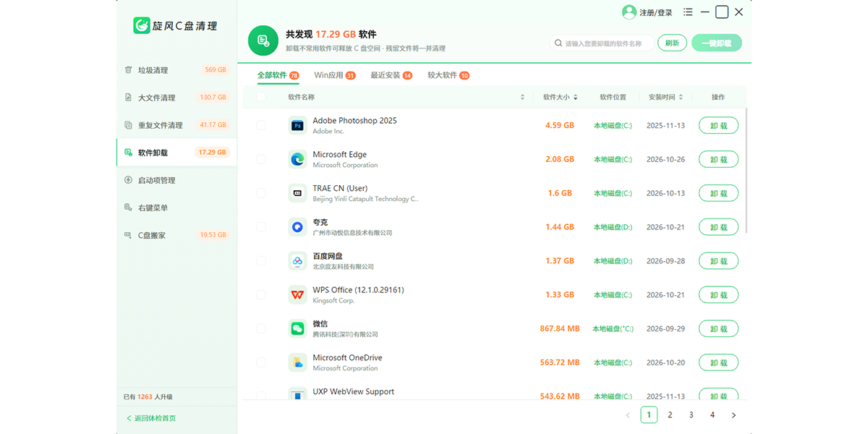Sort the list by 软件大小 column
The height and width of the screenshot is (434, 868).
click(576, 97)
